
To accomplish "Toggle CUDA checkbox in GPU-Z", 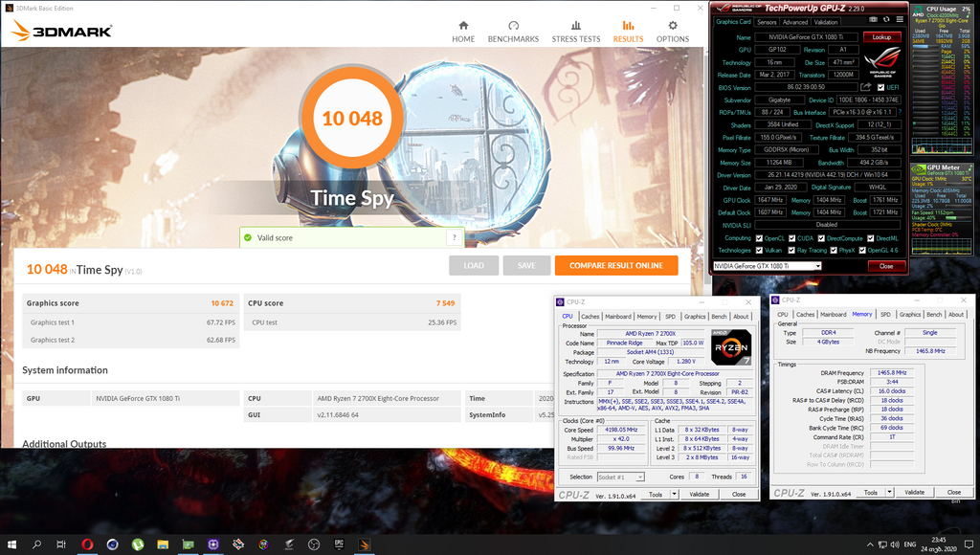I will click(x=791, y=238).
